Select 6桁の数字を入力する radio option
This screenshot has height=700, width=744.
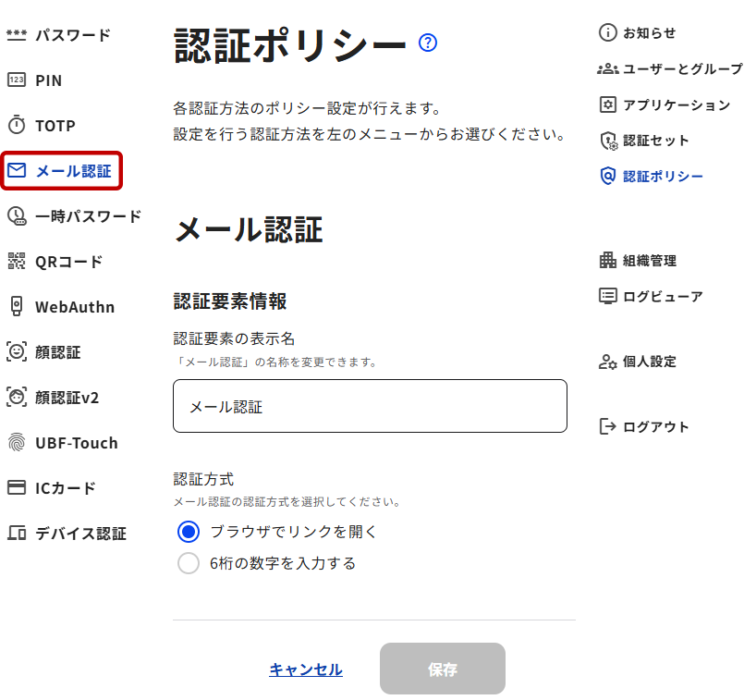[189, 563]
